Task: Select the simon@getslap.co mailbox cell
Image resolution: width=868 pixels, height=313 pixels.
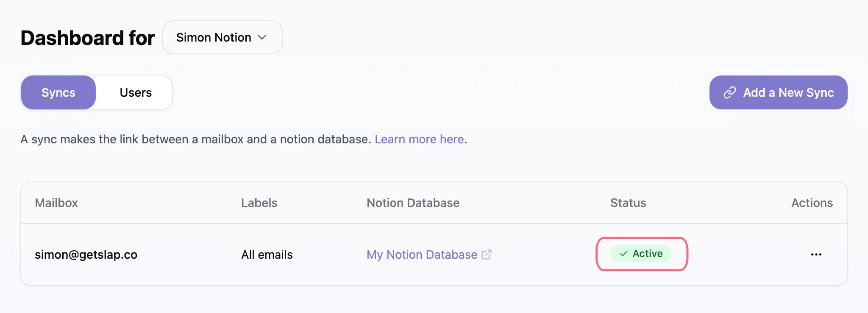Action: (86, 254)
